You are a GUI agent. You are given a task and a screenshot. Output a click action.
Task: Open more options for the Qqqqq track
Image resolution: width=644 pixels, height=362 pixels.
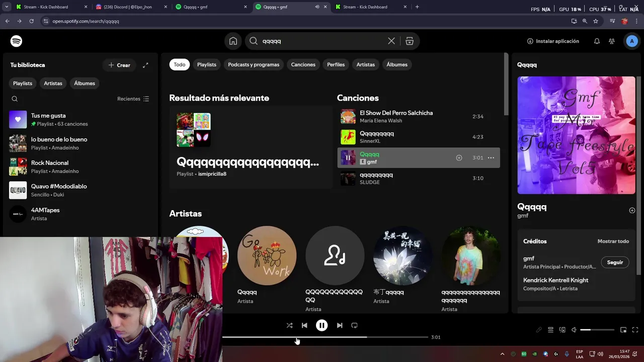[491, 158]
